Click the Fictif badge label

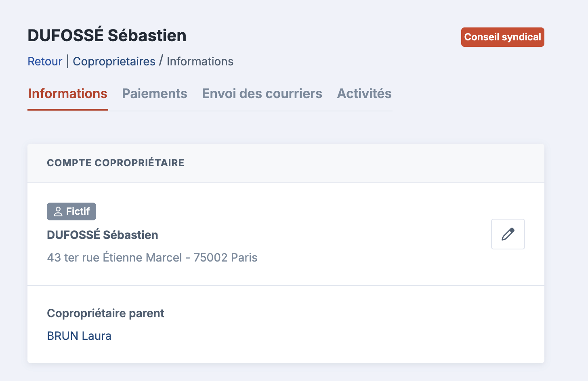78,211
